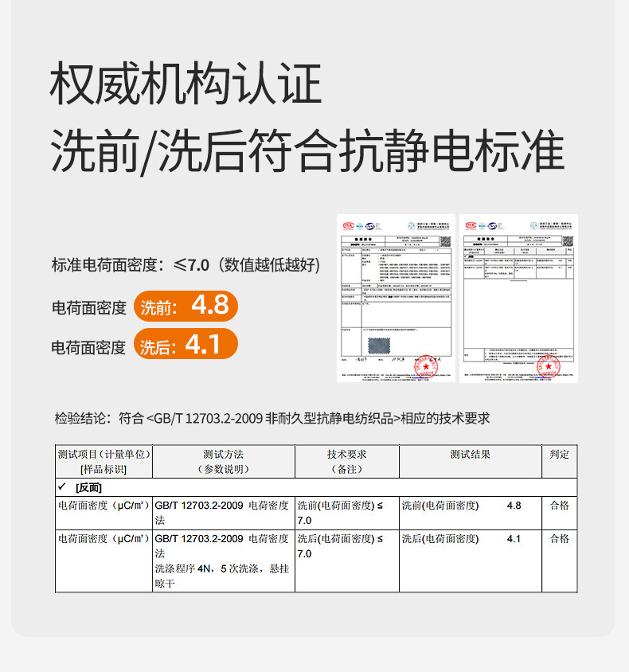Click 合格 verdict in the 洗前 row

(x=560, y=506)
